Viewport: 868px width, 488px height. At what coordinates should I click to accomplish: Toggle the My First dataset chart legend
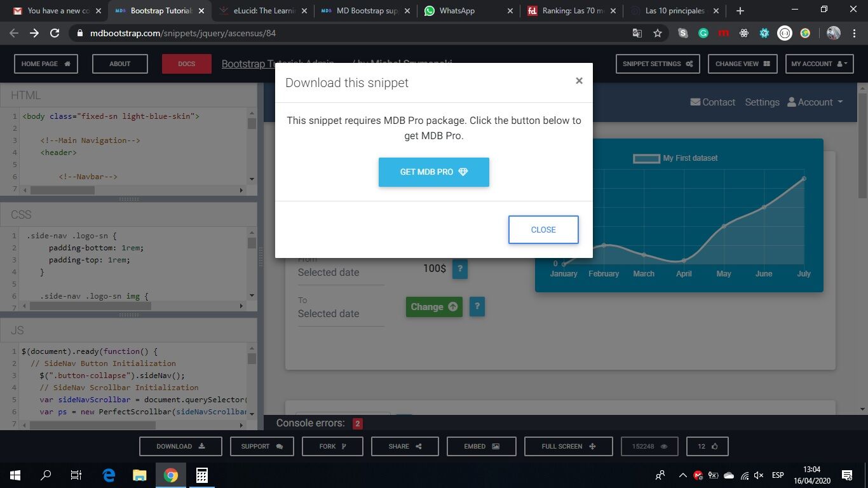coord(675,158)
